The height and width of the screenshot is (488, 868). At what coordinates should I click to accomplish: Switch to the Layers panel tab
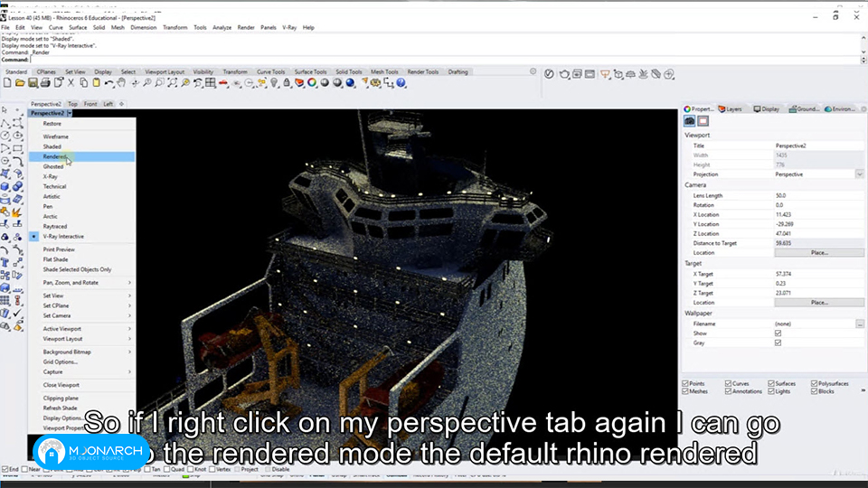click(x=731, y=109)
